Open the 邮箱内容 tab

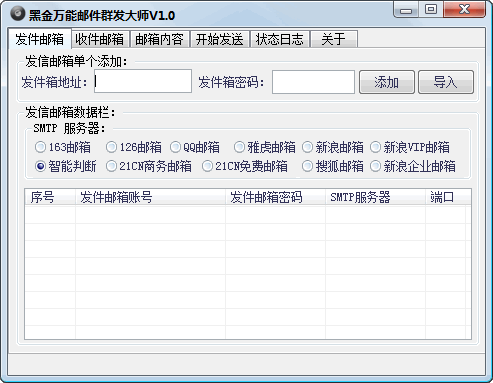159,39
